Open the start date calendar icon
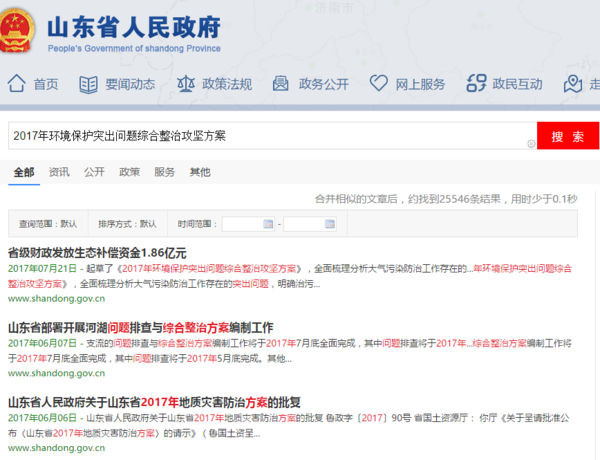600x460 pixels. pos(268,223)
